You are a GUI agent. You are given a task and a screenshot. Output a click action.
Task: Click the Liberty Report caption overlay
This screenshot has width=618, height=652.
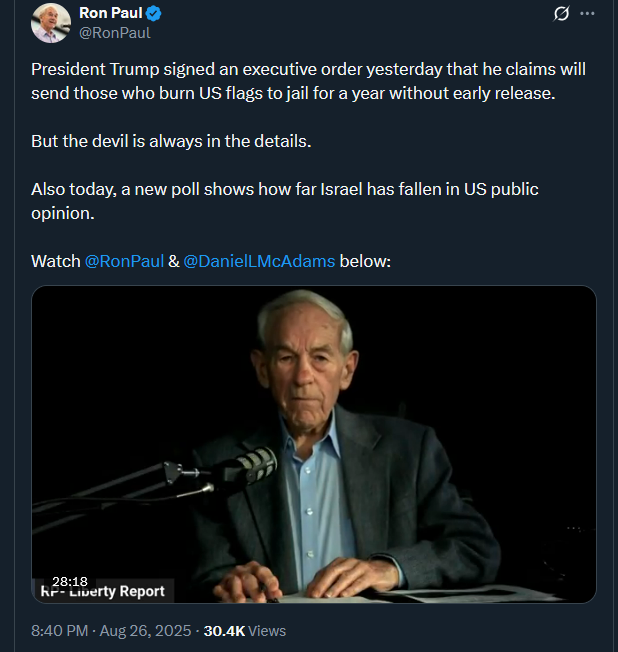pos(103,592)
